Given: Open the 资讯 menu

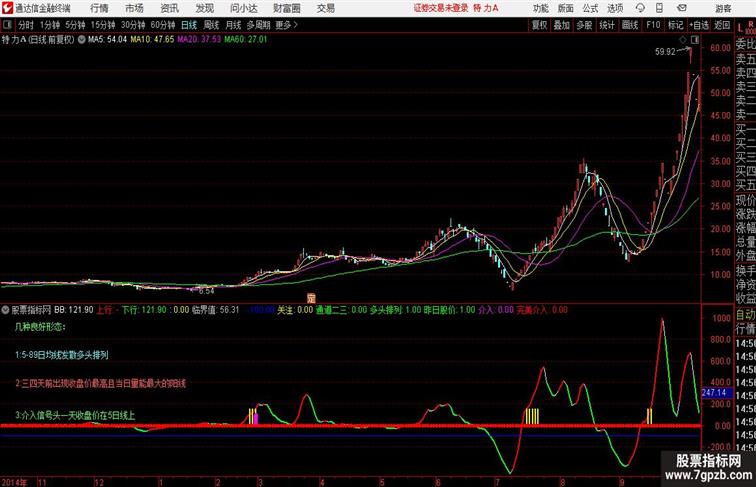Looking at the screenshot, I should pyautogui.click(x=169, y=8).
